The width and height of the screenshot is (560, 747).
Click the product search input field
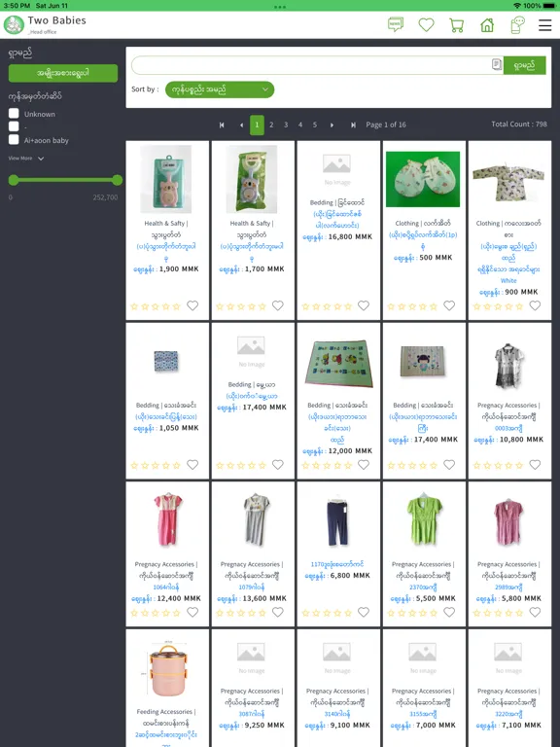click(x=311, y=65)
